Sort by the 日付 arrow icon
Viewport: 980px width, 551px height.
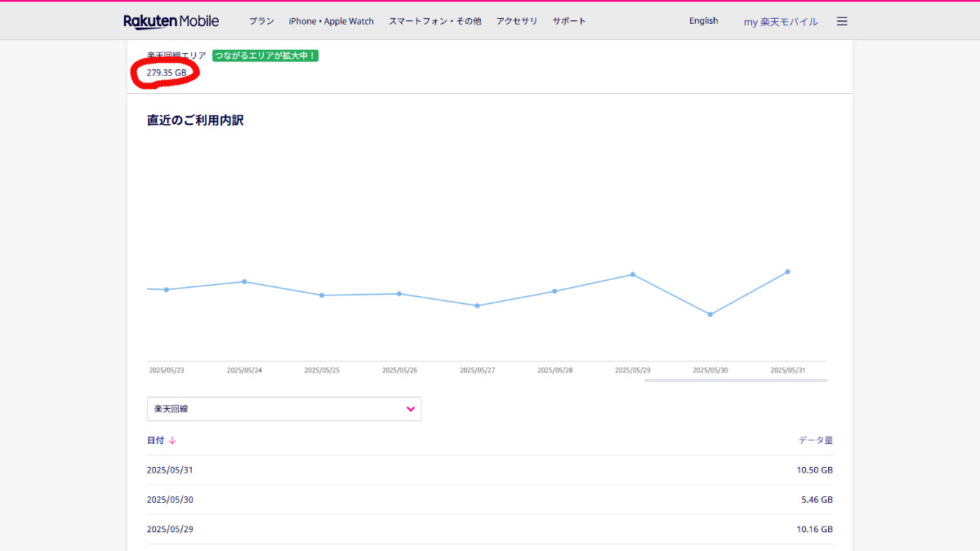pyautogui.click(x=172, y=441)
